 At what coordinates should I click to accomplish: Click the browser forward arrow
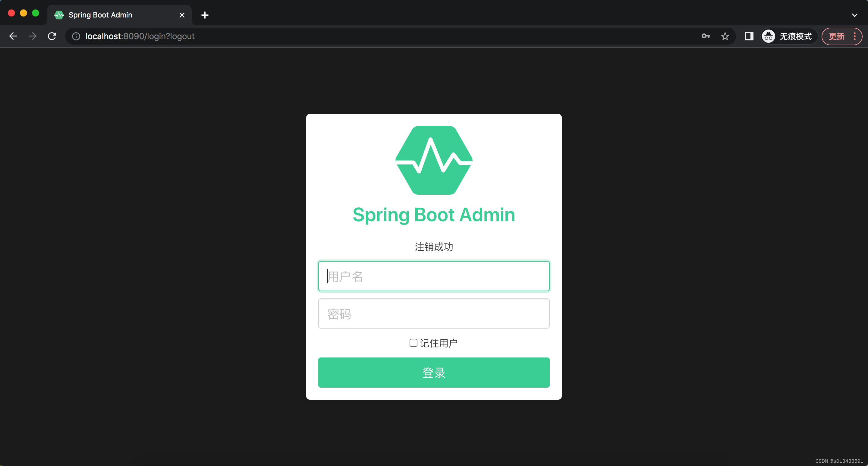(33, 36)
